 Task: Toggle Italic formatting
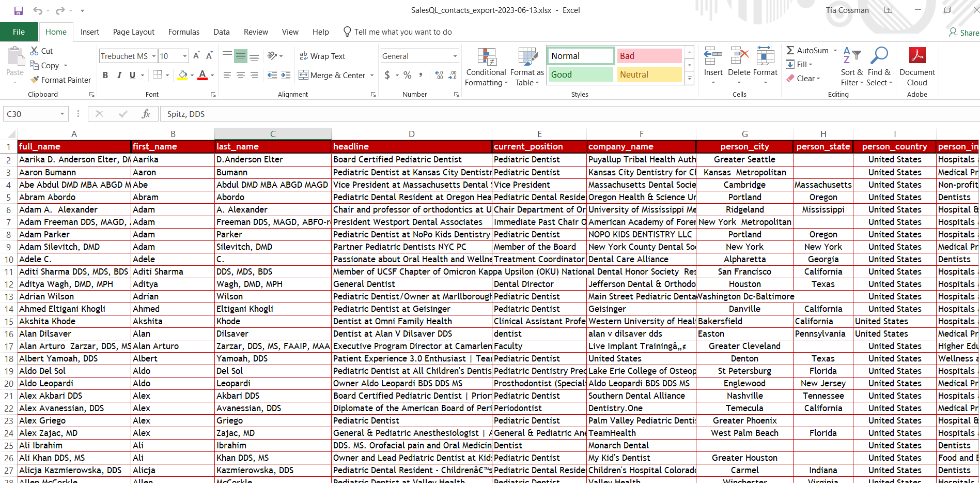(119, 75)
